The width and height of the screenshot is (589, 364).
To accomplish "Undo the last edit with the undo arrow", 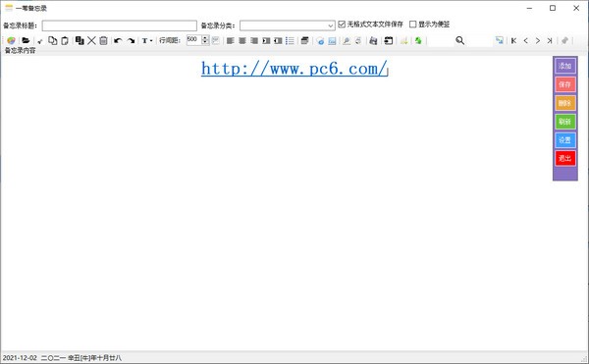I will pos(118,40).
